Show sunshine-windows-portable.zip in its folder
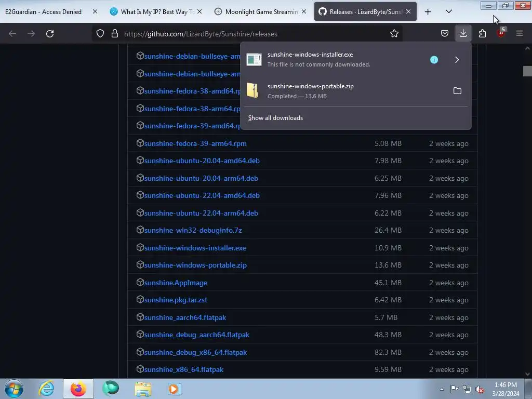Screen dimensions: 532x399 [x=457, y=90]
